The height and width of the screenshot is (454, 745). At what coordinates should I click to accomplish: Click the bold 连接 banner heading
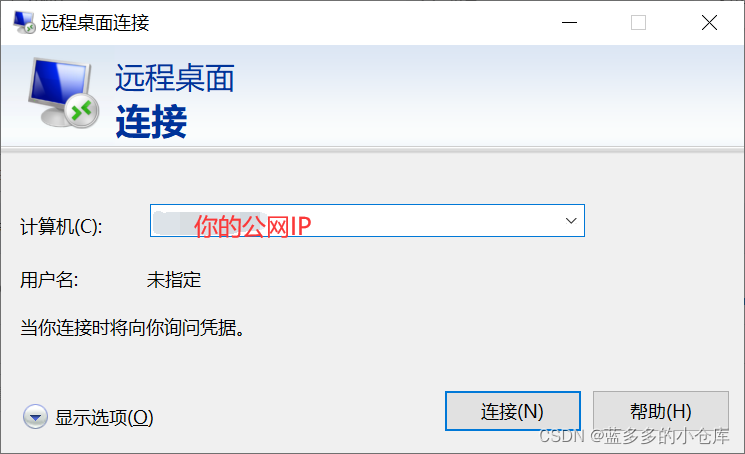151,122
